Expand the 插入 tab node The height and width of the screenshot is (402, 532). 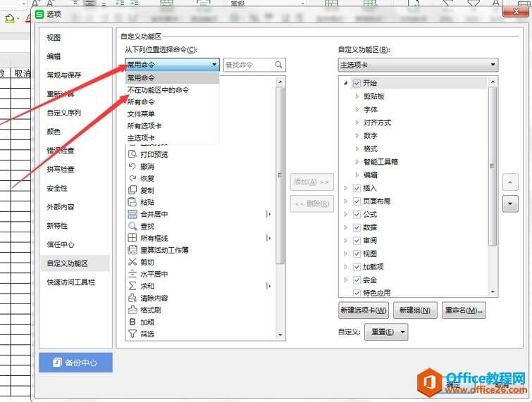[346, 188]
